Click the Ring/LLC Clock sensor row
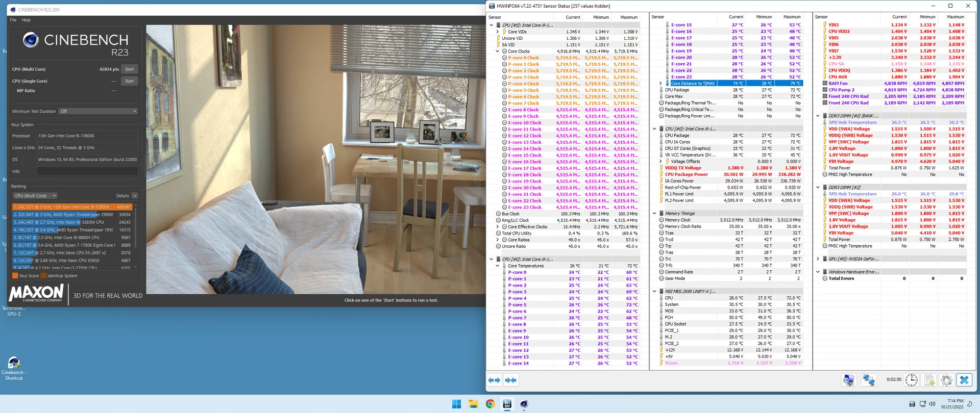The image size is (980, 413). pyautogui.click(x=567, y=220)
